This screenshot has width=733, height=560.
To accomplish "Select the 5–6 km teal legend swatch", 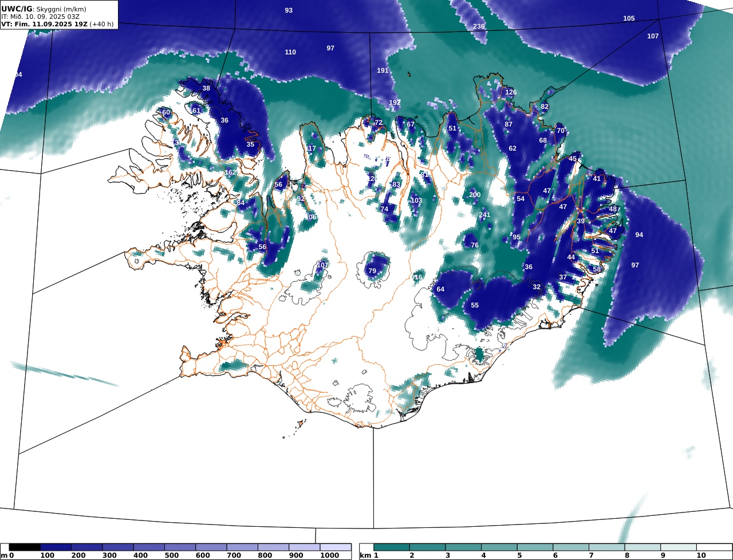I will (x=535, y=547).
